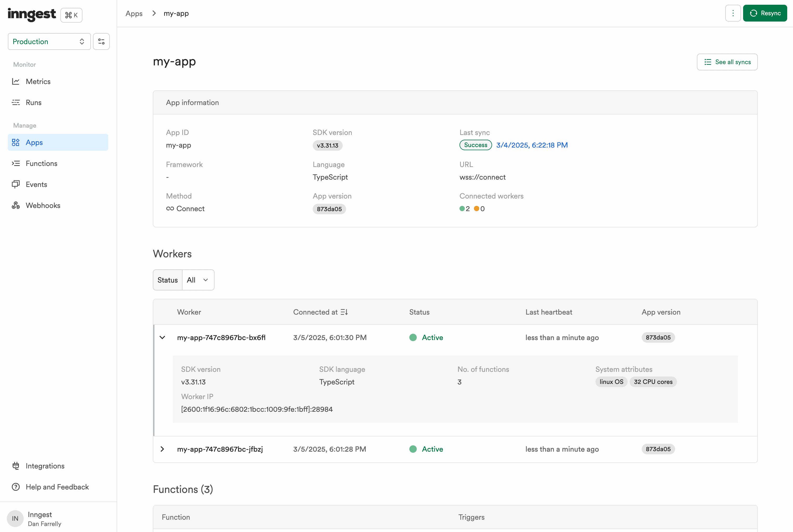Image resolution: width=793 pixels, height=532 pixels.
Task: Click the Inngest logo
Action: [32, 15]
